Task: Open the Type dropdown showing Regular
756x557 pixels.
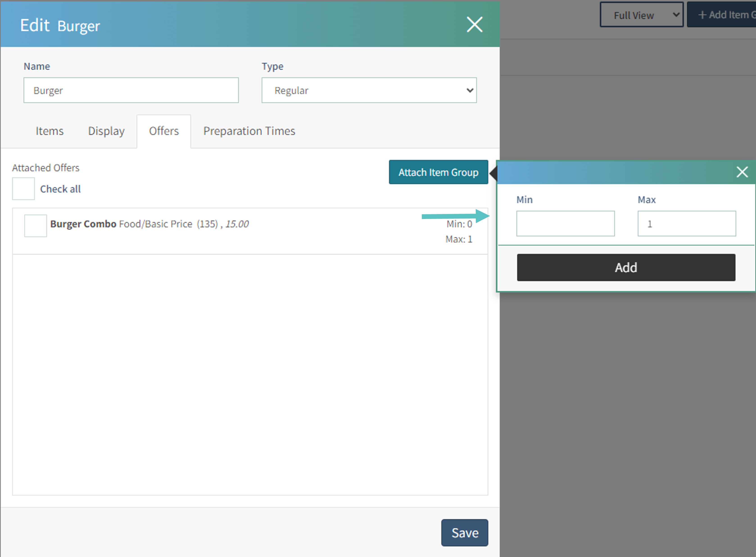Action: 369,90
